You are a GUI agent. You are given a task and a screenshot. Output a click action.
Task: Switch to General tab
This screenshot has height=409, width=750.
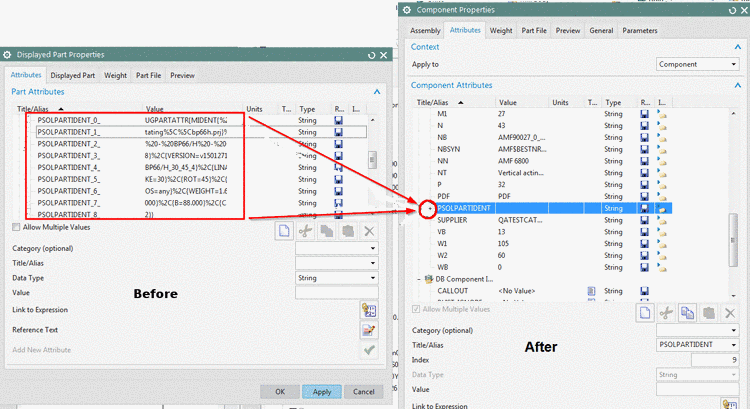point(601,31)
